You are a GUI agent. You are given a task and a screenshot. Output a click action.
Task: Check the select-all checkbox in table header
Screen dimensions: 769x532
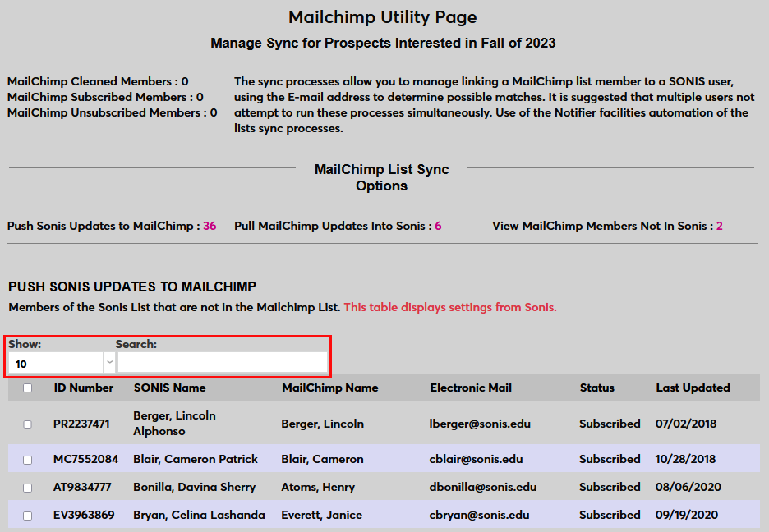pyautogui.click(x=27, y=388)
